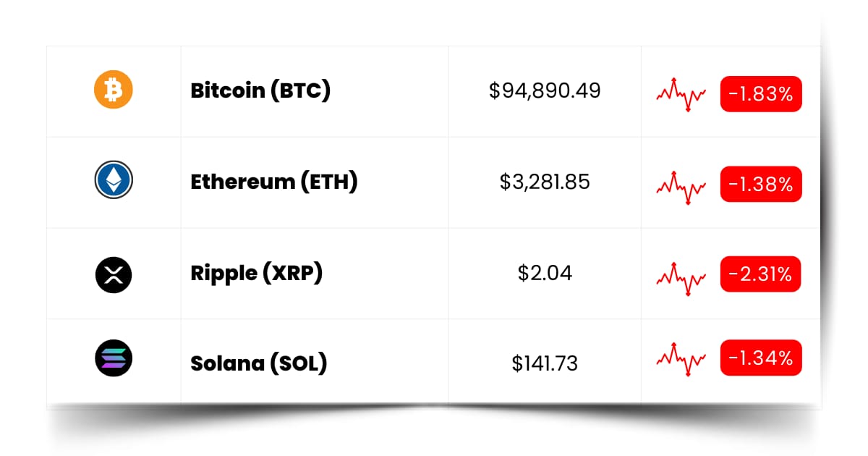Select the Bitcoin (BTC) name
Image resolution: width=868 pixels, height=456 pixels.
(x=260, y=91)
